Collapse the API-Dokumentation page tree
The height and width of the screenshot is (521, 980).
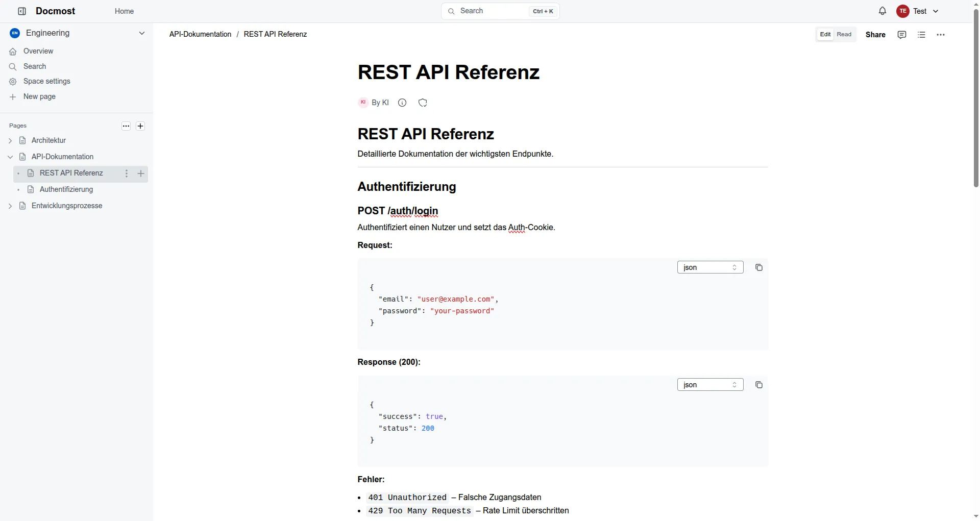pyautogui.click(x=10, y=157)
